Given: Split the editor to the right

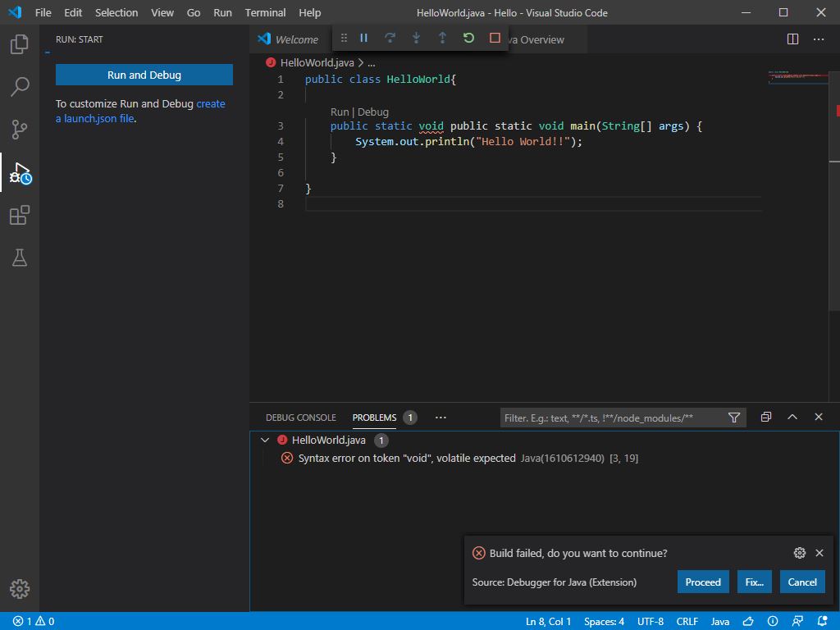Looking at the screenshot, I should tap(793, 39).
